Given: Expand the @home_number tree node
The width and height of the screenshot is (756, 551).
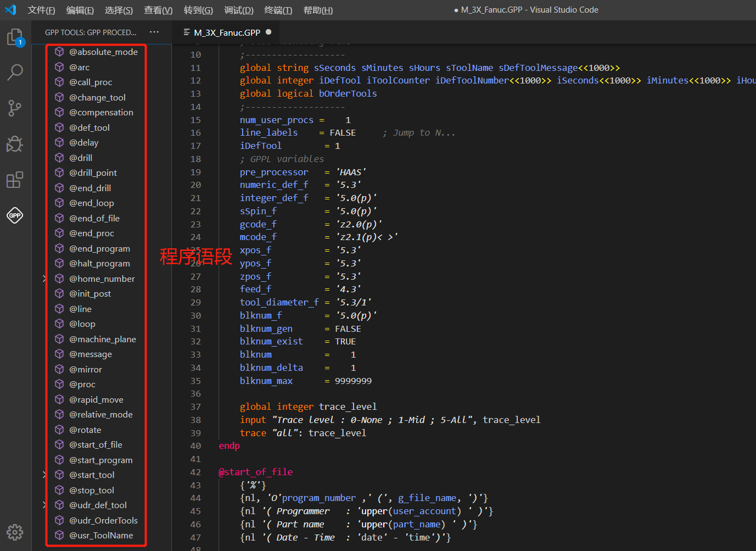Looking at the screenshot, I should point(44,279).
